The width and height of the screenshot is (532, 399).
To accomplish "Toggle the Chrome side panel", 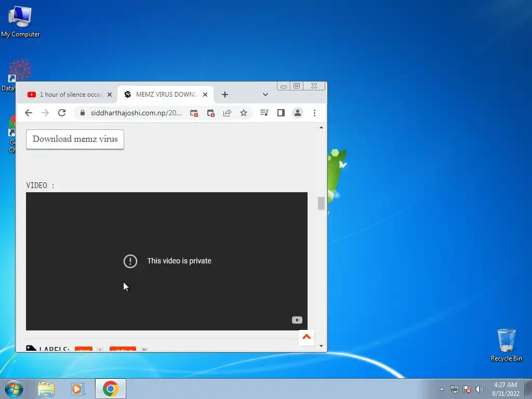I will 281,113.
